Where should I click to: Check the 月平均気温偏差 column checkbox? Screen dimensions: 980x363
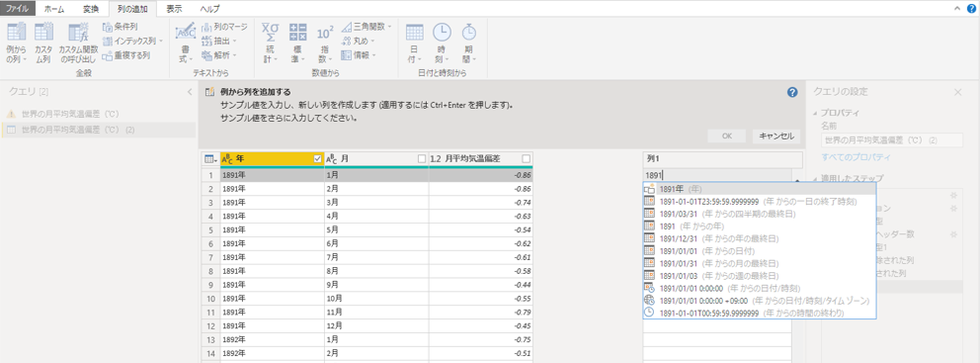click(x=526, y=159)
